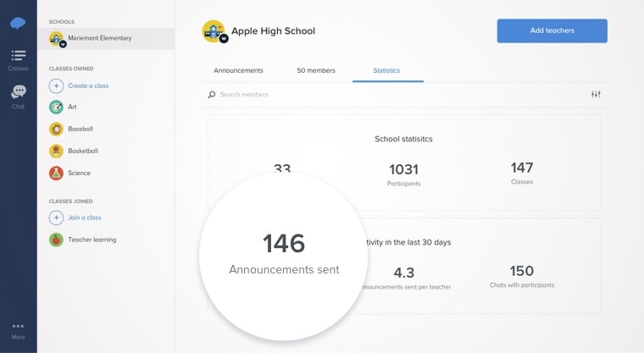Open the Baseball class
Image resolution: width=644 pixels, height=353 pixels.
[x=80, y=129]
